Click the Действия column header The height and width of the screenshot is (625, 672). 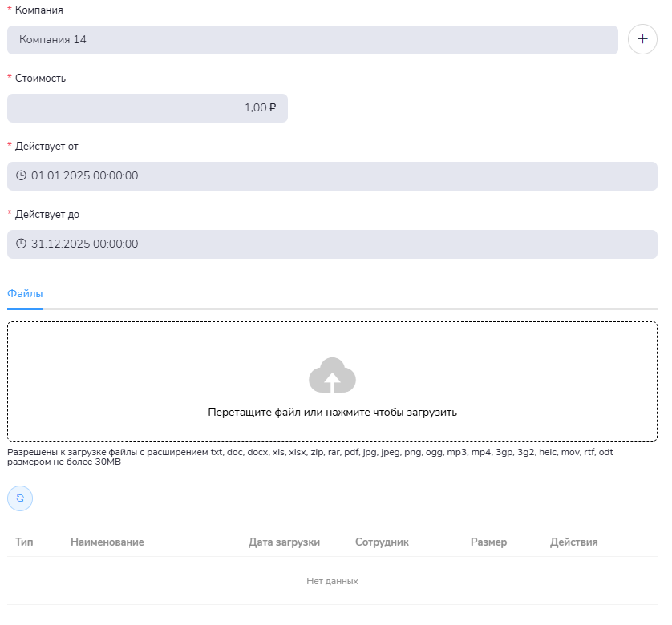coord(573,542)
